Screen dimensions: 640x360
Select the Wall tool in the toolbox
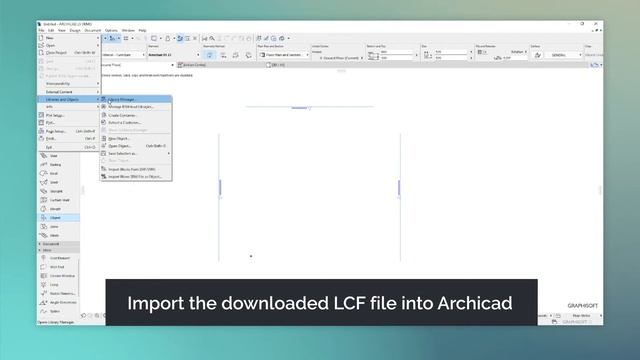click(x=59, y=156)
